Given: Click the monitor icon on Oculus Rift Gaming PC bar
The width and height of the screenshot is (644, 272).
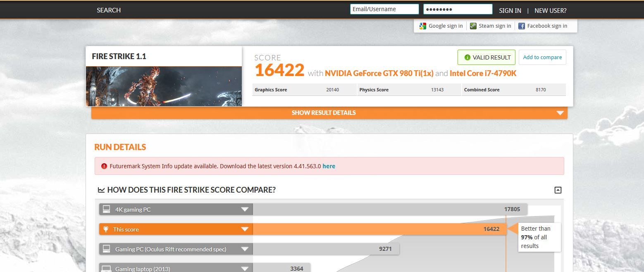Looking at the screenshot, I should (x=106, y=249).
